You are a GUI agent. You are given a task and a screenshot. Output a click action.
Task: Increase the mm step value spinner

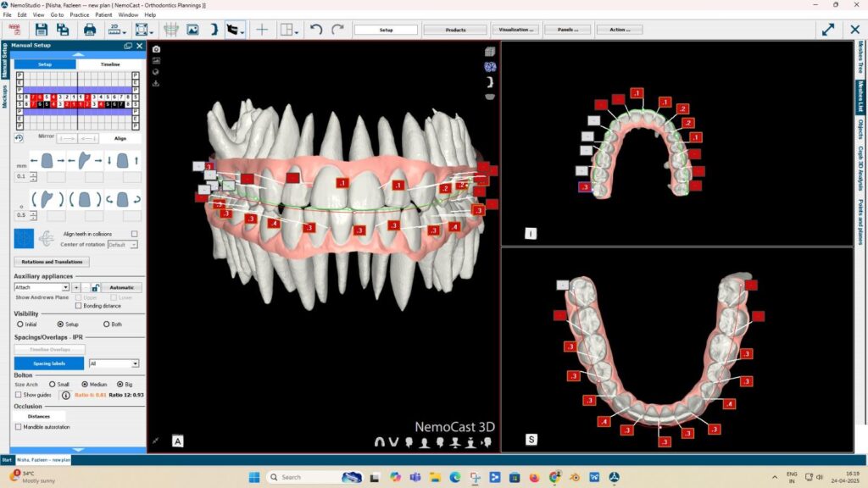coord(33,175)
